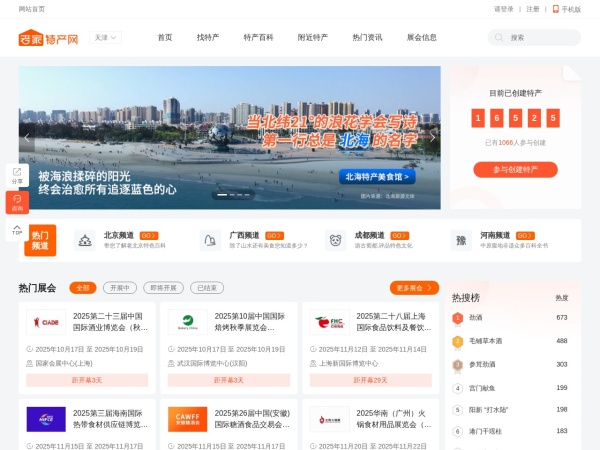This screenshot has height=450, width=600.
Task: Show next banner with right carousel arrow
Action: click(432, 137)
